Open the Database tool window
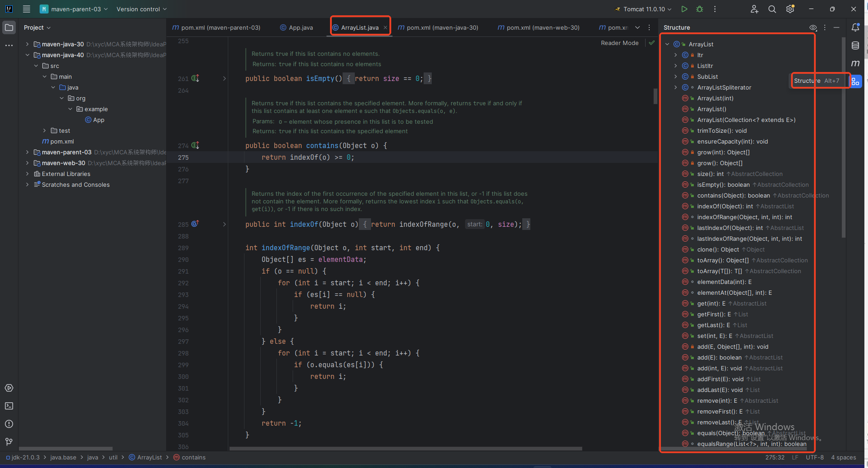 pos(855,45)
